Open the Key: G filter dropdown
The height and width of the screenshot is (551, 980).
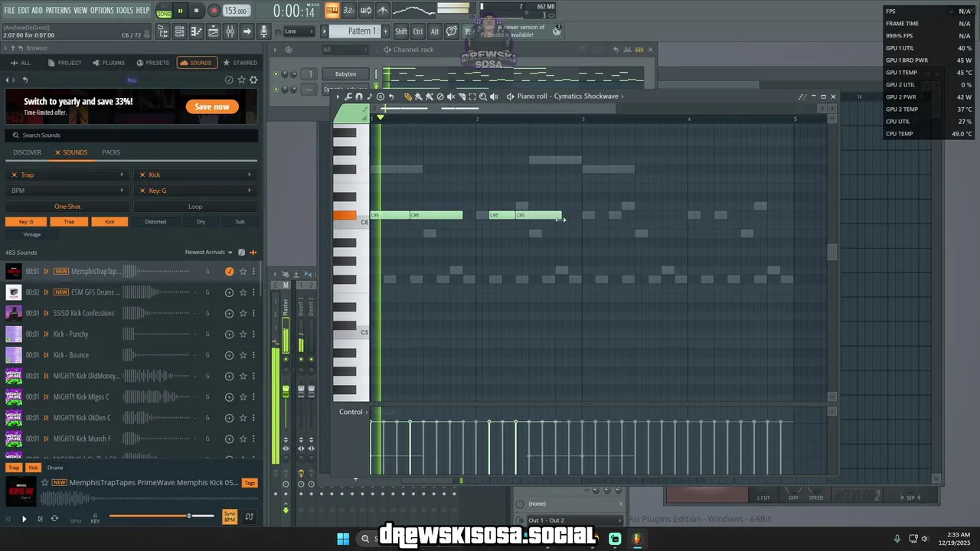(195, 191)
